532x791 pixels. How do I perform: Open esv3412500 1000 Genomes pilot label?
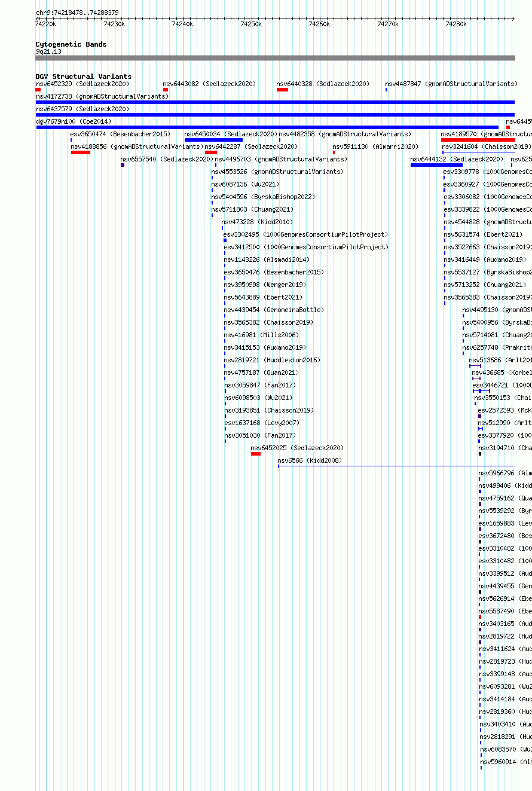pos(306,247)
